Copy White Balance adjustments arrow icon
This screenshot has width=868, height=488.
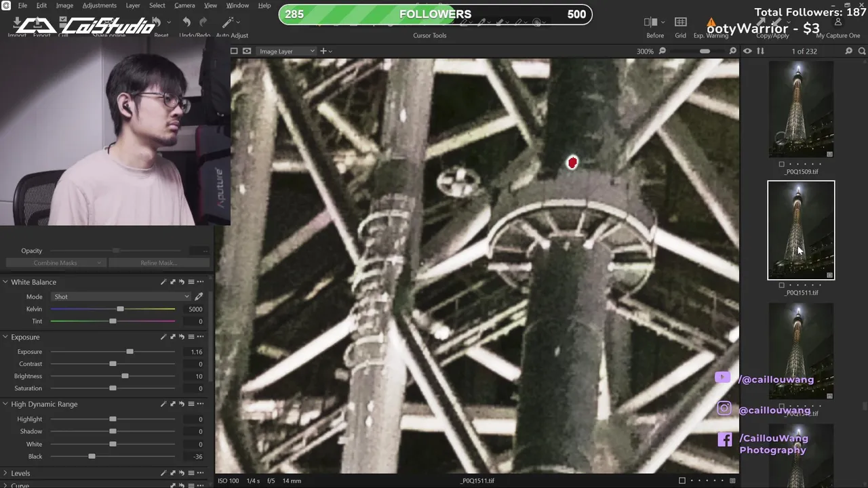click(x=172, y=282)
